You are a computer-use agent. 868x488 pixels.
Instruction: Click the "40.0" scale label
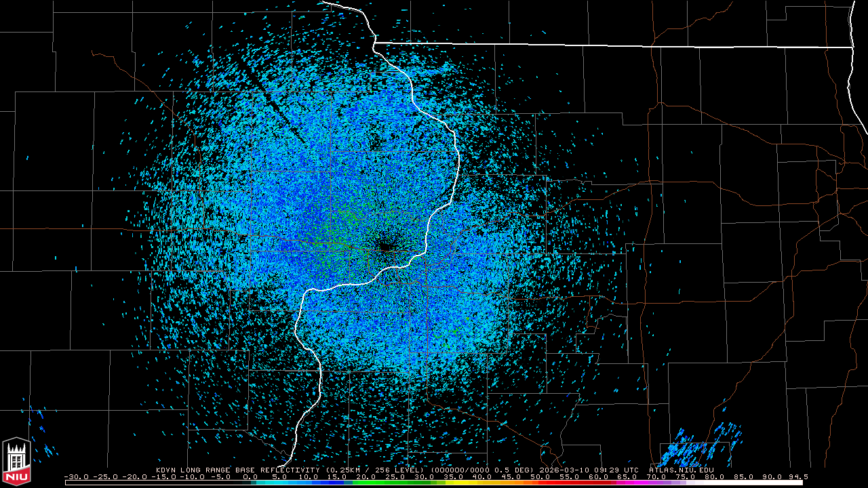click(x=483, y=476)
